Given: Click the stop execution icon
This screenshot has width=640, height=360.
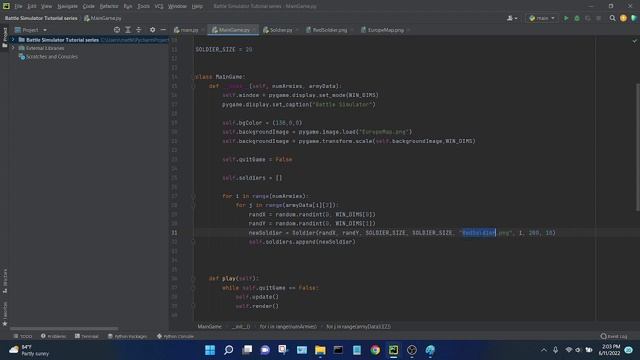Looking at the screenshot, I should pos(598,18).
